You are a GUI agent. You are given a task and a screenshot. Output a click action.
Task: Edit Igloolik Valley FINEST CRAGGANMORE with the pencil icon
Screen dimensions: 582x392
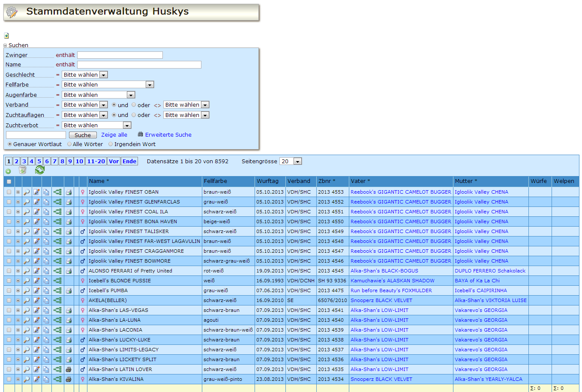tap(36, 251)
